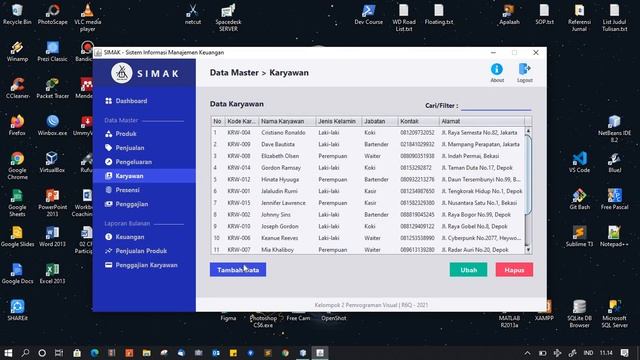Select the Dave Bautista row
This screenshot has width=640, height=360.
coord(368,144)
